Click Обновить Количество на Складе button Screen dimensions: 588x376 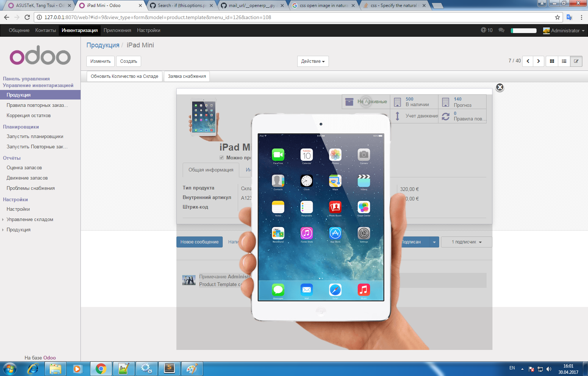124,76
